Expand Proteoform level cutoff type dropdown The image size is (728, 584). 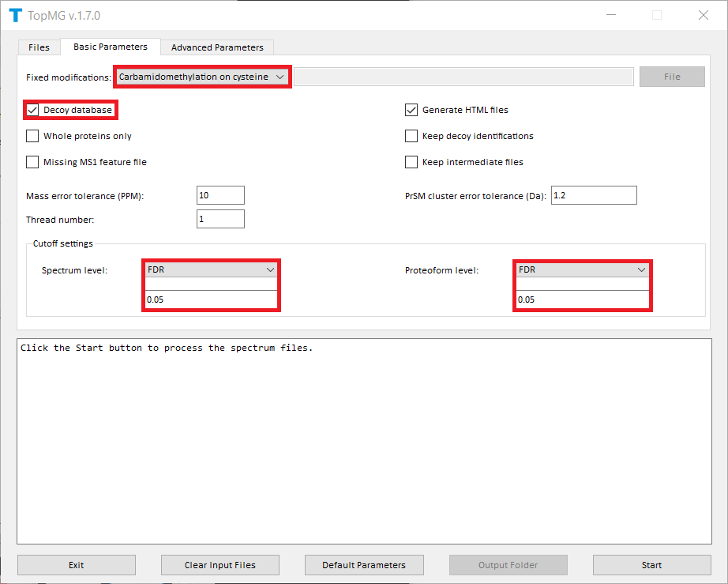coord(582,269)
